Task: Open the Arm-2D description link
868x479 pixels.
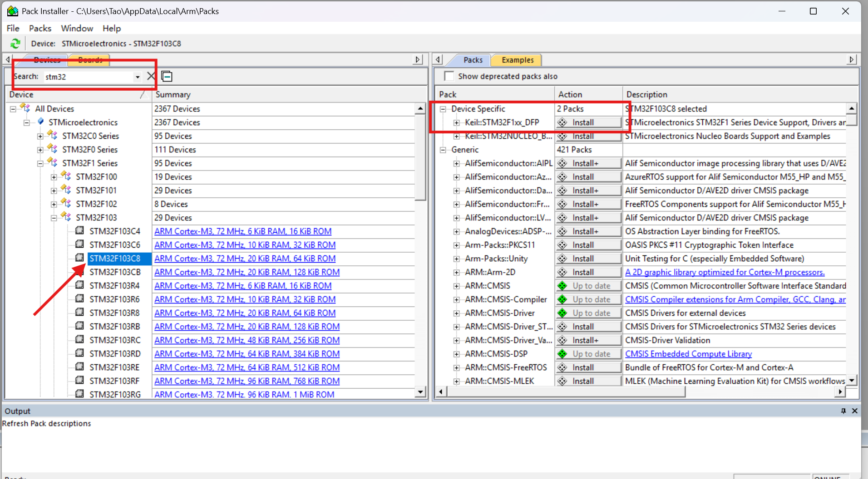Action: point(725,272)
